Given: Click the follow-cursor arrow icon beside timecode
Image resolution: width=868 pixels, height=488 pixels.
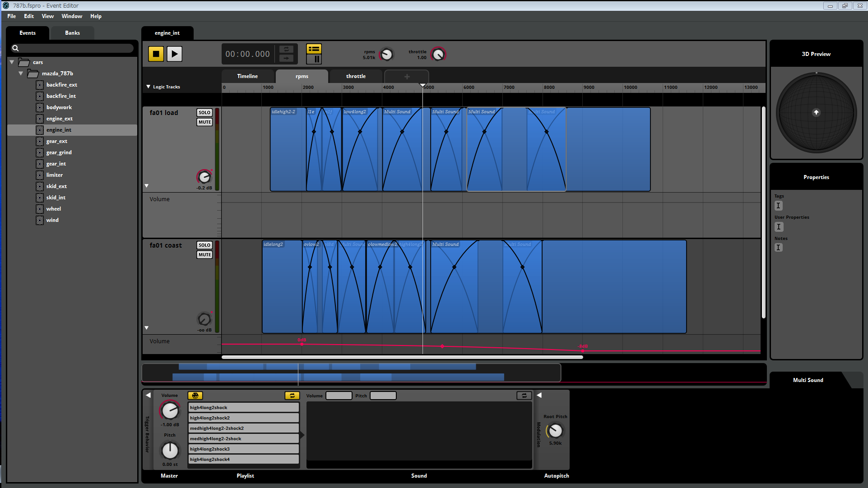Looking at the screenshot, I should [x=286, y=59].
